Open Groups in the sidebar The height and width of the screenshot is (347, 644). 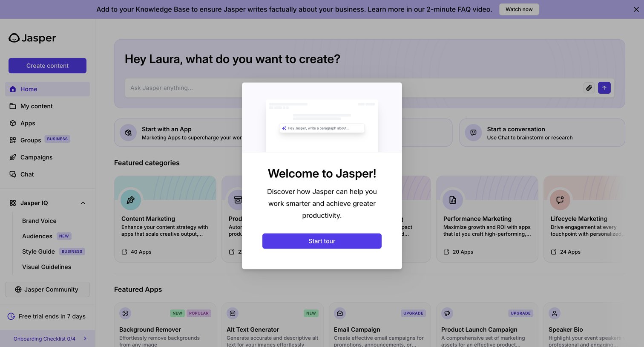pos(47,140)
